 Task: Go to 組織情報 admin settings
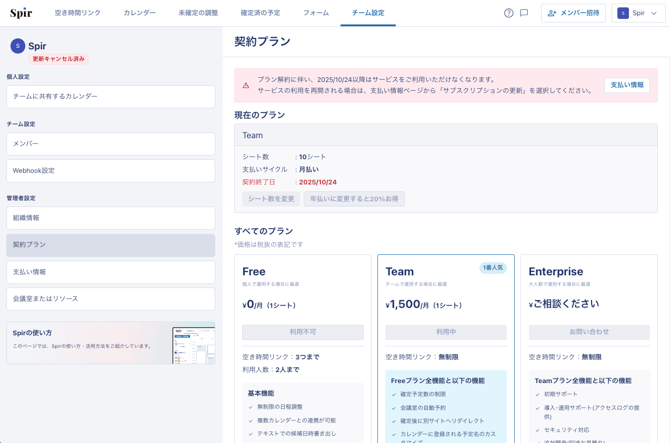pyautogui.click(x=110, y=218)
